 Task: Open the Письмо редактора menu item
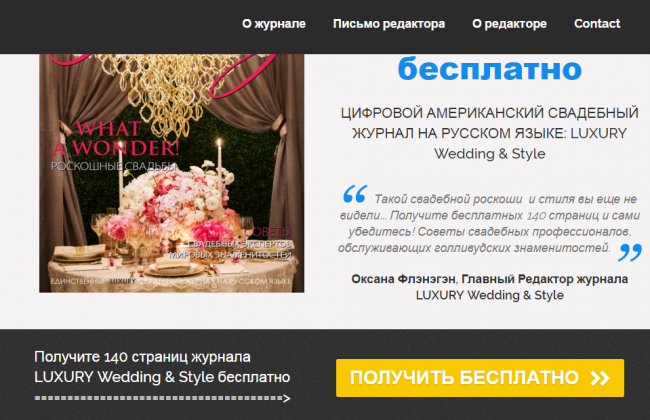[389, 24]
